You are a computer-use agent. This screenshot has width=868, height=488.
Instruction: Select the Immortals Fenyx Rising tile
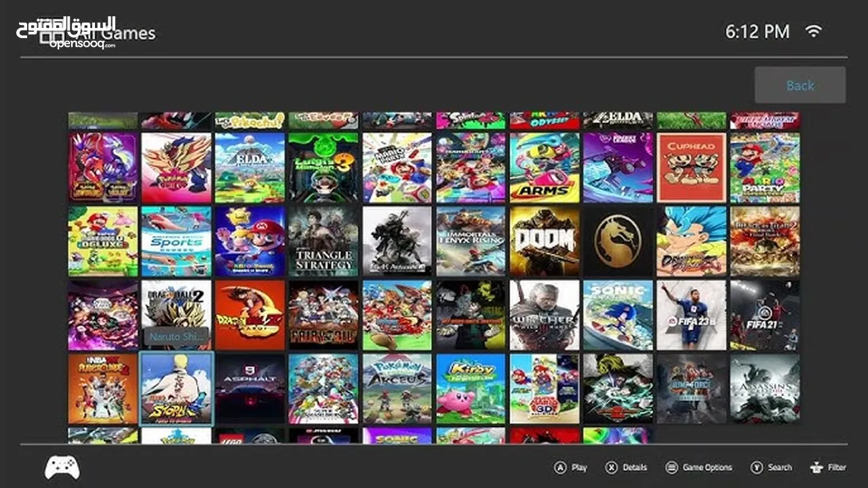471,241
